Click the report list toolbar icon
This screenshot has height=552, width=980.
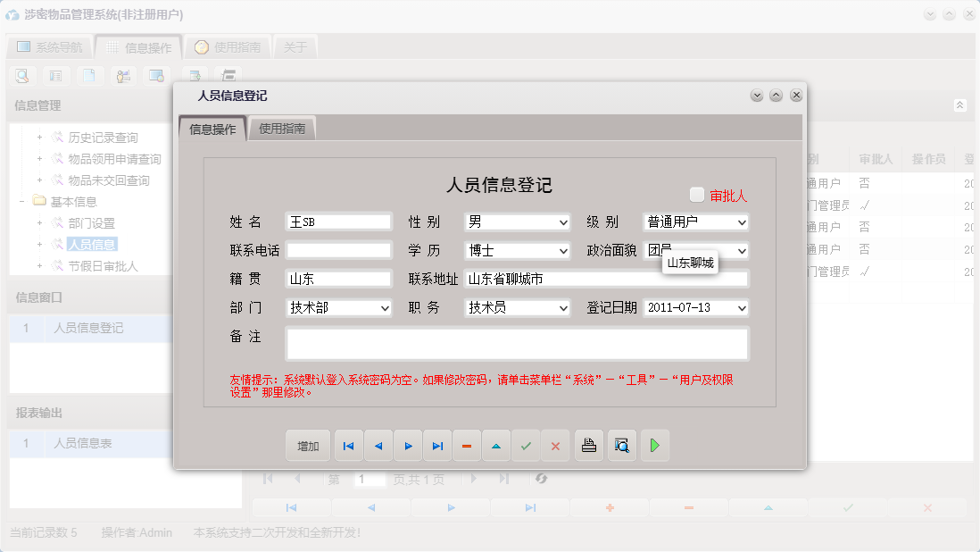coord(55,76)
